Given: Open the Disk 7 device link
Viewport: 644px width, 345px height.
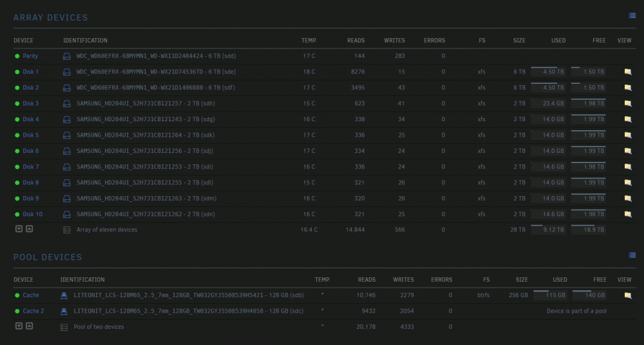Looking at the screenshot, I should [31, 167].
